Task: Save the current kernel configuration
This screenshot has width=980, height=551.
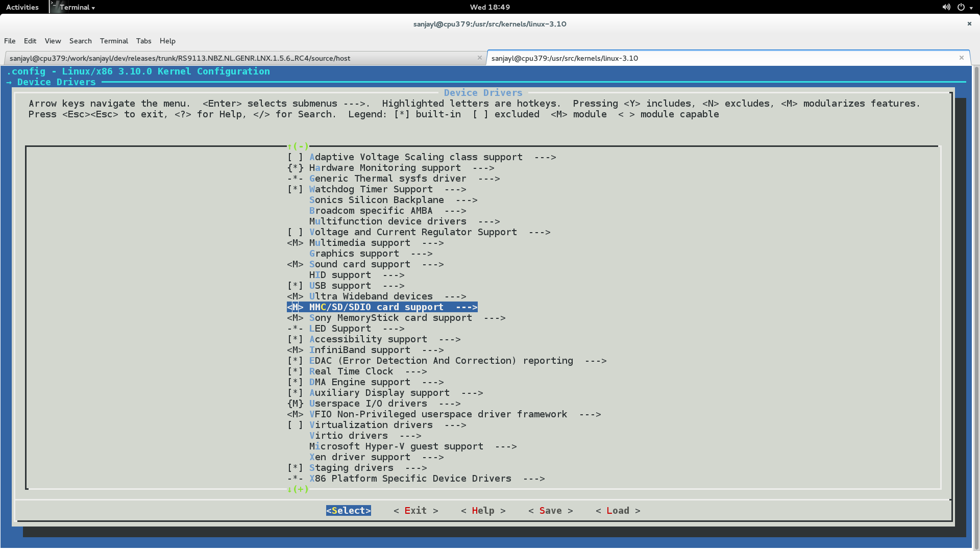Action: click(x=551, y=510)
